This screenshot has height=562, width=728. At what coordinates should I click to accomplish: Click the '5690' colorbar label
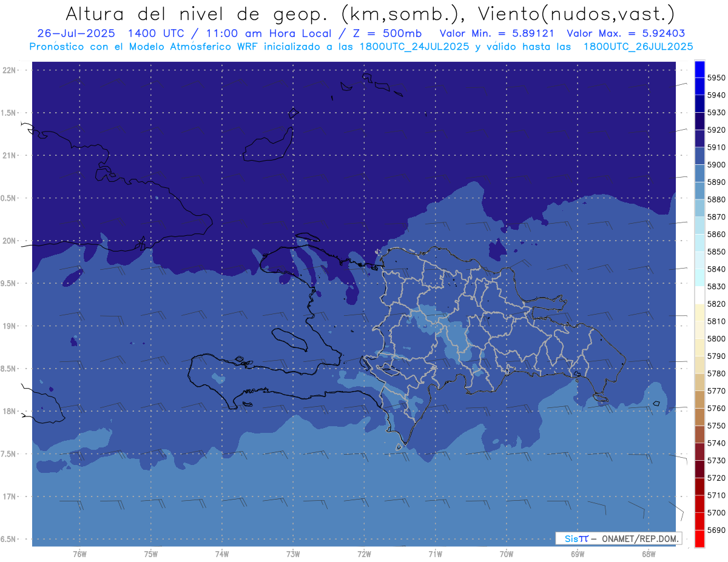click(x=716, y=530)
